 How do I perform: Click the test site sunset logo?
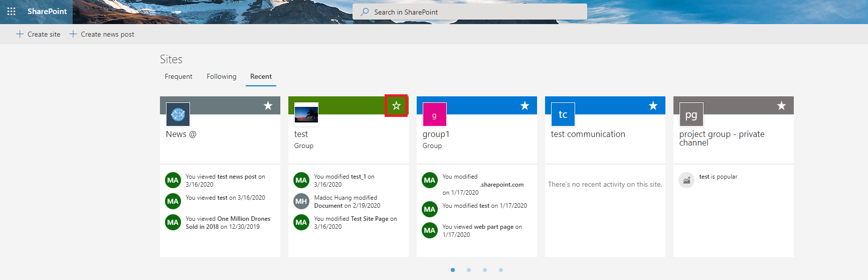point(306,114)
